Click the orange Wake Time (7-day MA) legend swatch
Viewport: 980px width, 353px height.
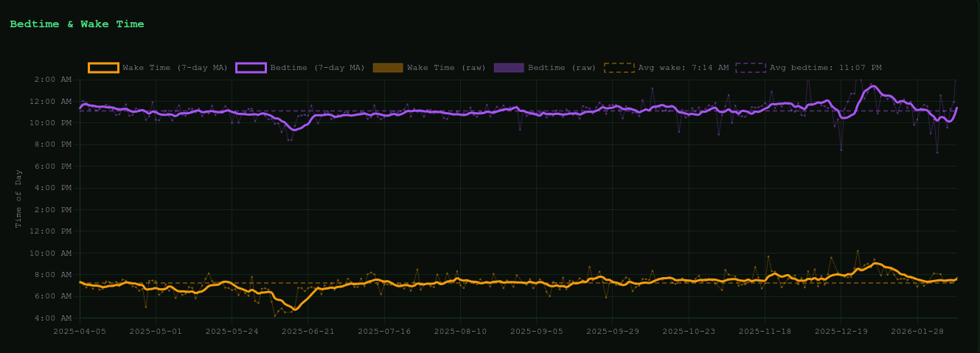pos(102,68)
